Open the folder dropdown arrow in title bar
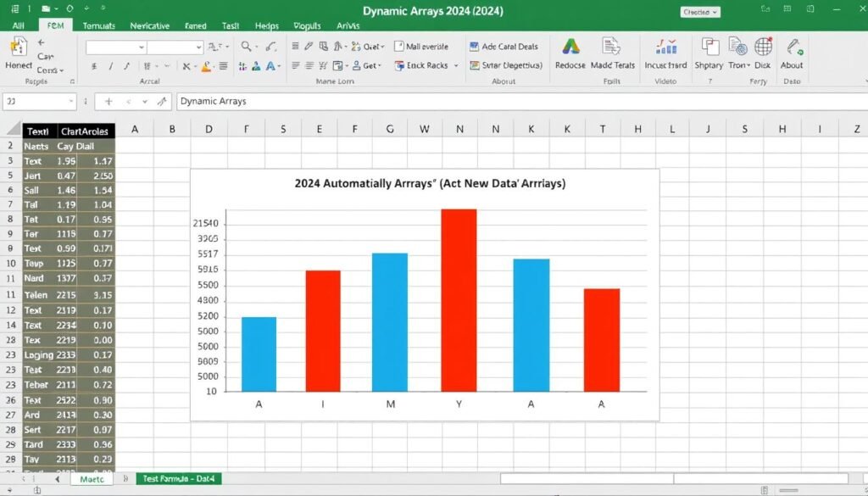Screen dimensions: 868x496 (57, 8)
